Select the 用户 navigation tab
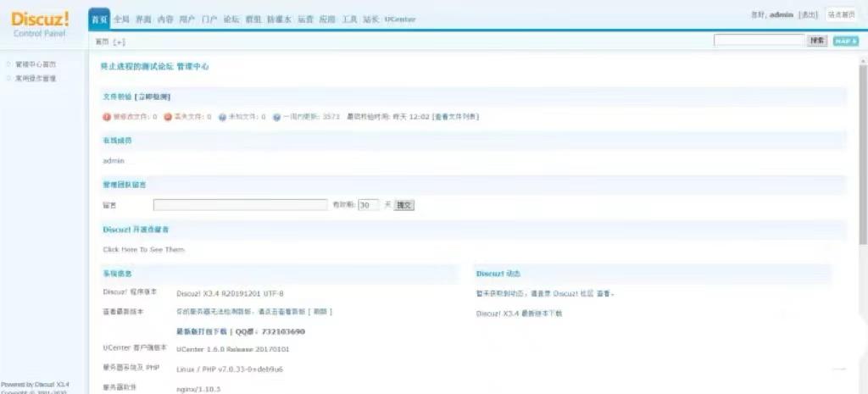Screen dimensions: 868x394 187,19
